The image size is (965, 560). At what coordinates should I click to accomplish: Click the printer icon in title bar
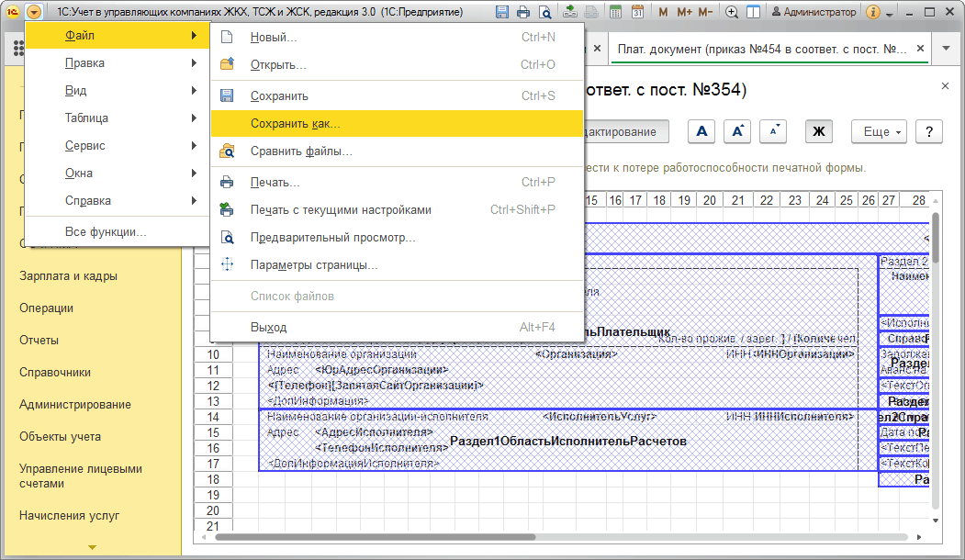(x=523, y=12)
